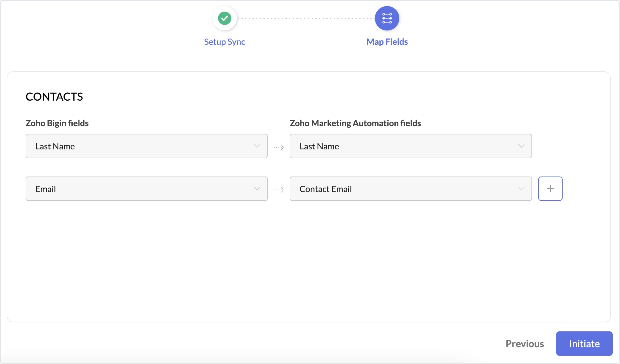Click the green Setup Sync checkmark icon
The width and height of the screenshot is (620, 364).
click(225, 18)
